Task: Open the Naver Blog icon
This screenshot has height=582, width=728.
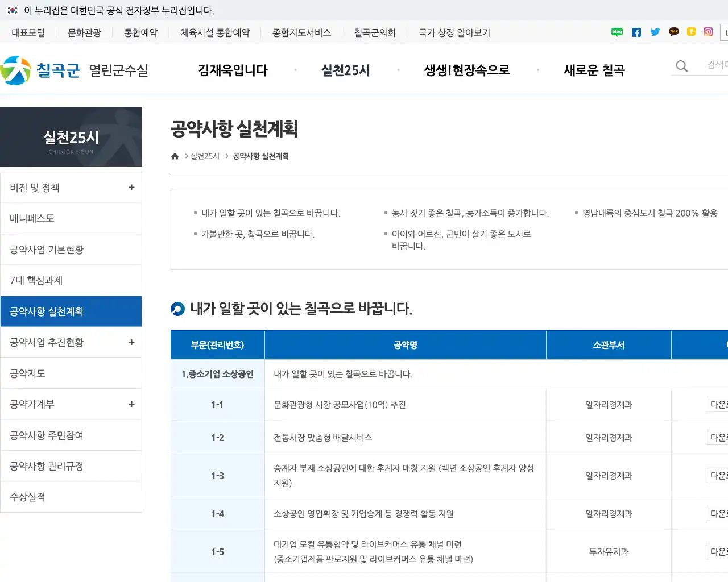Action: pyautogui.click(x=617, y=32)
